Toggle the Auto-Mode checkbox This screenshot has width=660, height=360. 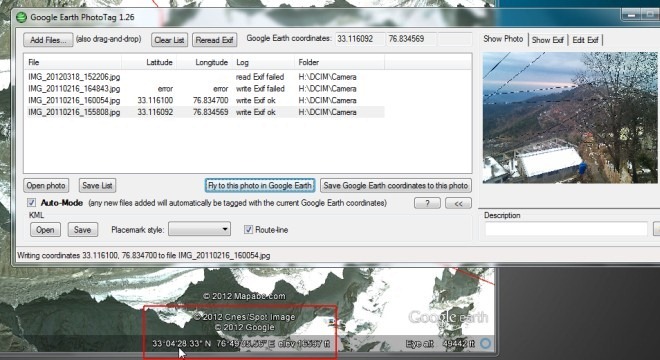click(x=32, y=203)
